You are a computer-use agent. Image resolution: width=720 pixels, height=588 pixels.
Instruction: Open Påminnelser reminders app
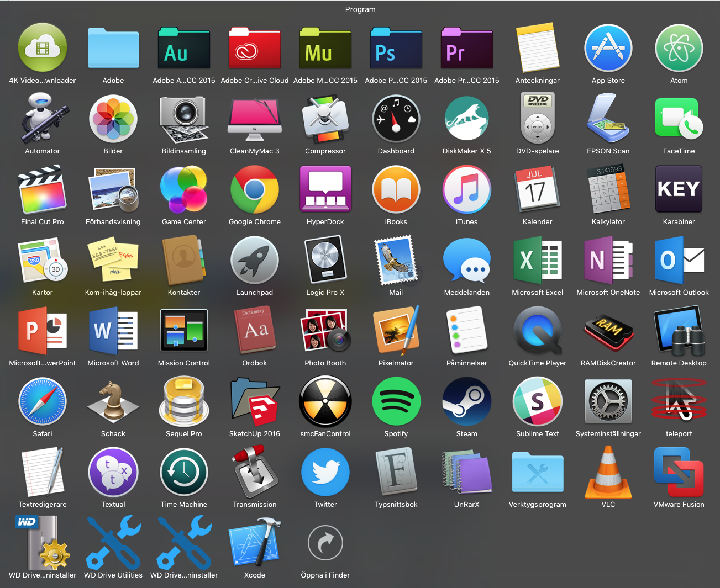click(467, 330)
